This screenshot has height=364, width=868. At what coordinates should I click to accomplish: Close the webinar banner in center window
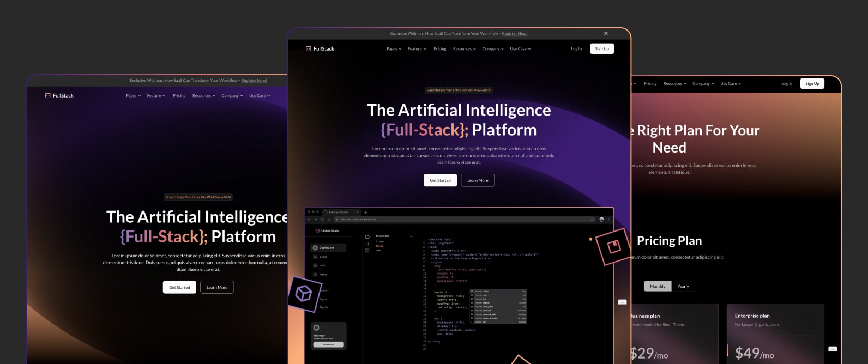tap(606, 33)
